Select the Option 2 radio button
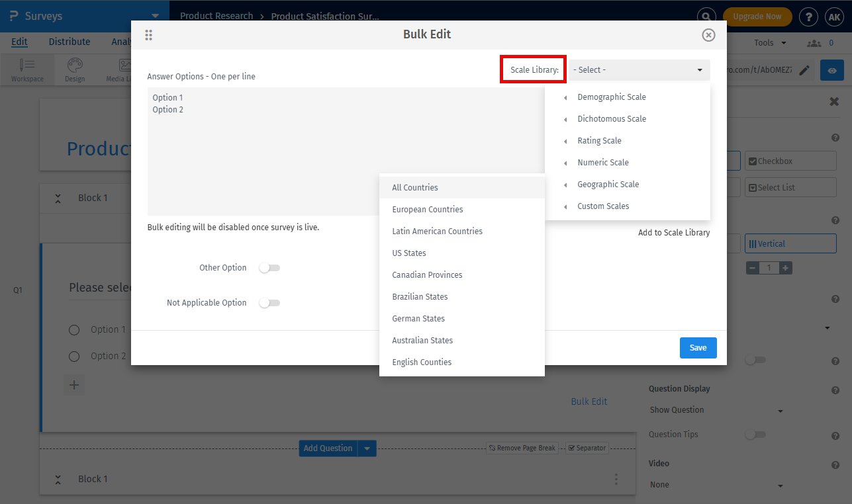852x504 pixels. pos(74,357)
